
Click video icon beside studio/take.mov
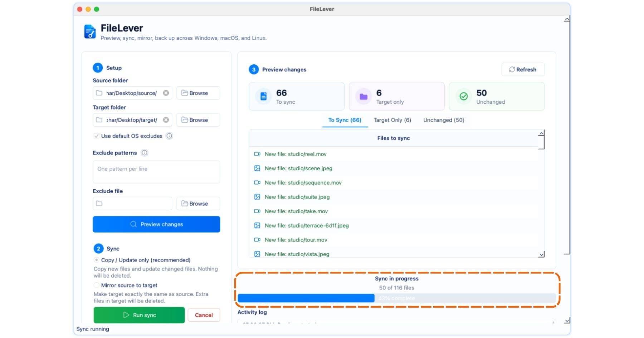[257, 211]
